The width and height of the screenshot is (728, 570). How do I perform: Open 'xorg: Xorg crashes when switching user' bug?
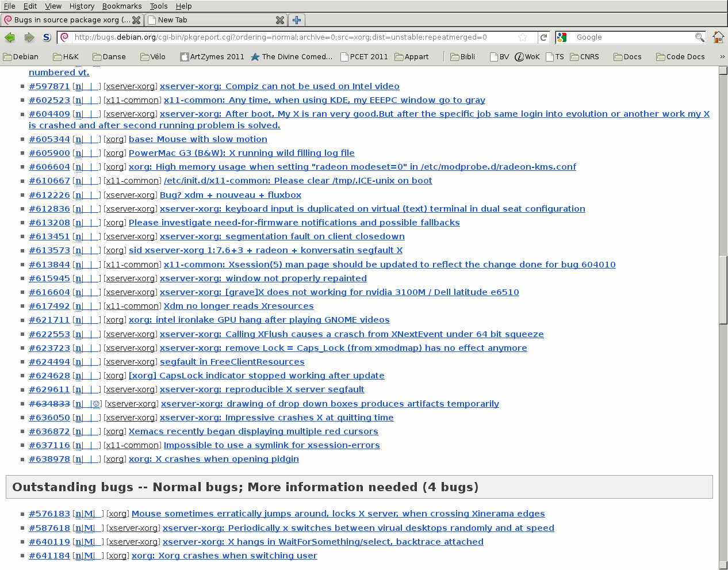(224, 556)
